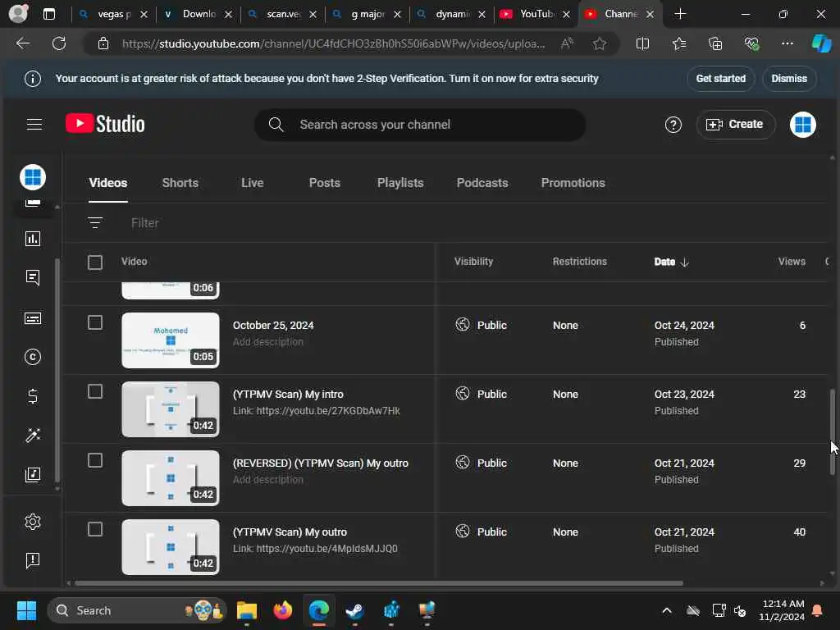Sort by Date column arrow
840x630 pixels.
tap(684, 262)
